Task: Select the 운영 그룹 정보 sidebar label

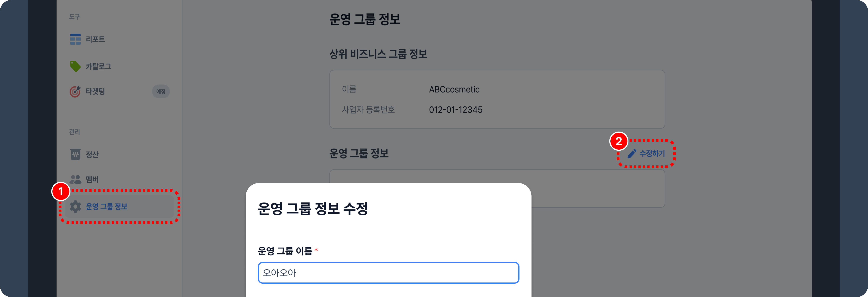Action: 107,206
